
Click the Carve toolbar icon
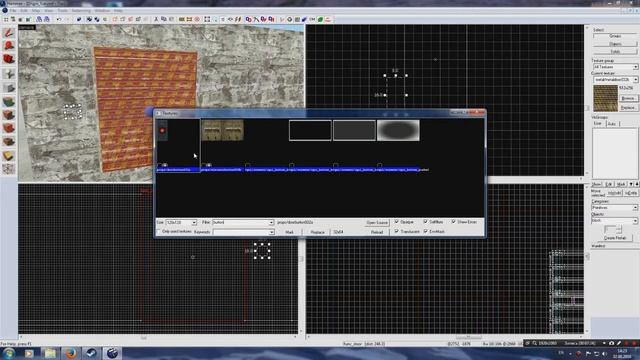79,19
